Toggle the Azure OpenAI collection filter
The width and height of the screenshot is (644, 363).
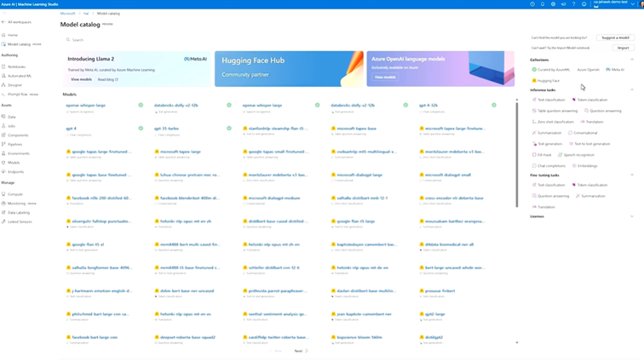[588, 70]
